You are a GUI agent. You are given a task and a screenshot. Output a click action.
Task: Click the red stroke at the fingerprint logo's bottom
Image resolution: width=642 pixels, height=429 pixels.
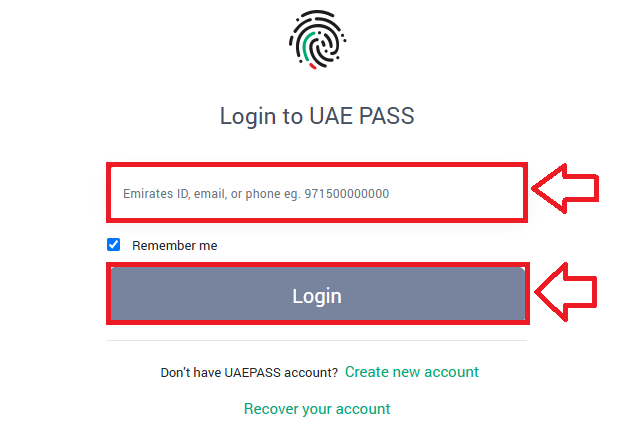pyautogui.click(x=313, y=67)
